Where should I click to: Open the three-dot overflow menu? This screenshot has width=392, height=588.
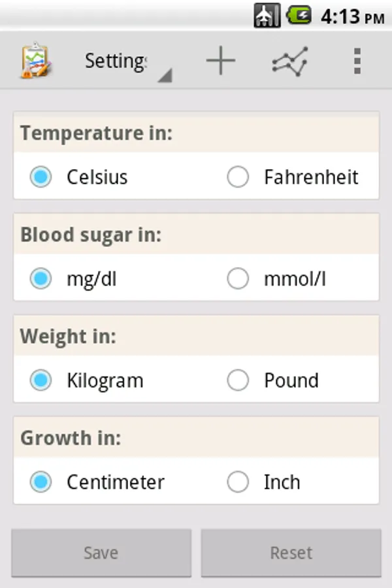pyautogui.click(x=357, y=61)
